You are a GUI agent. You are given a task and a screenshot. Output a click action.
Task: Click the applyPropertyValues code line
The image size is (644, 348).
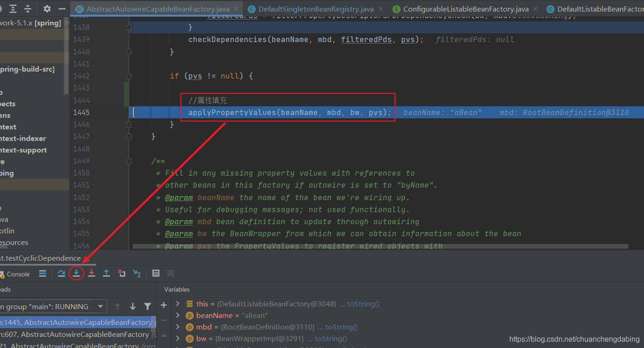coord(290,112)
